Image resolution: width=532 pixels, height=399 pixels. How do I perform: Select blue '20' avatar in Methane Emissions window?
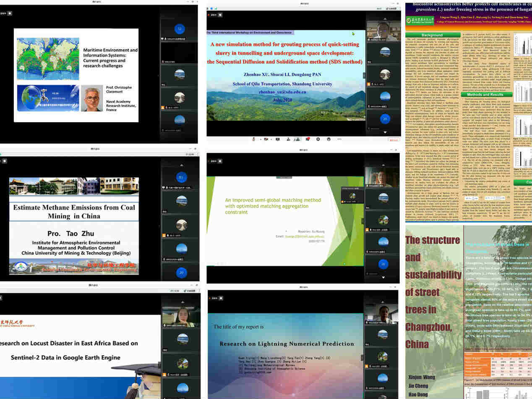(x=181, y=273)
